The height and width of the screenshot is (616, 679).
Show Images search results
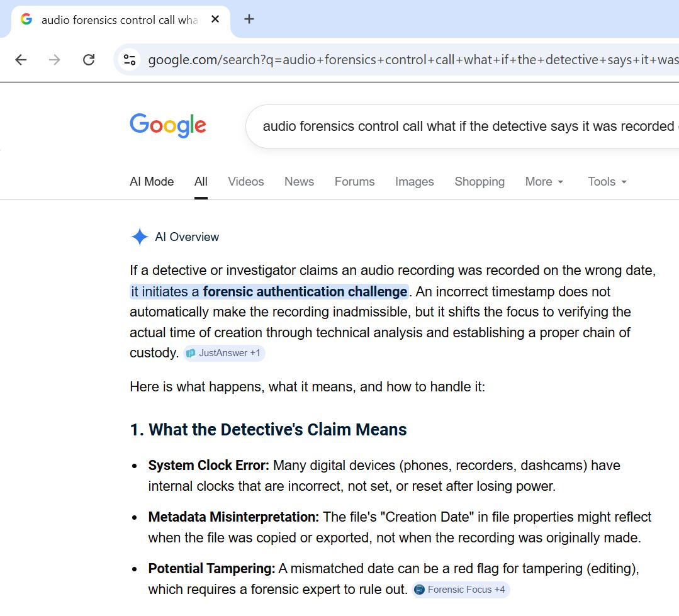pos(414,182)
